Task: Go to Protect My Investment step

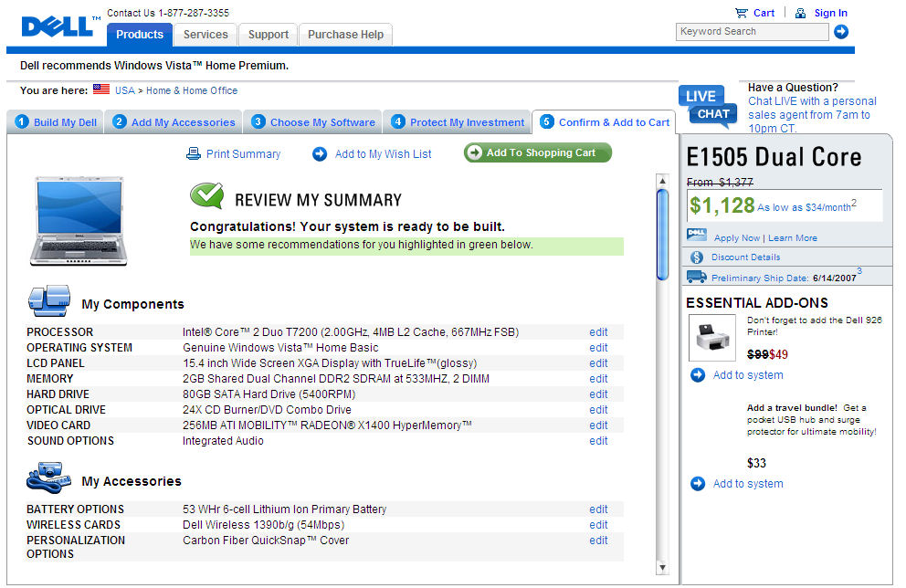Action: pos(457,121)
